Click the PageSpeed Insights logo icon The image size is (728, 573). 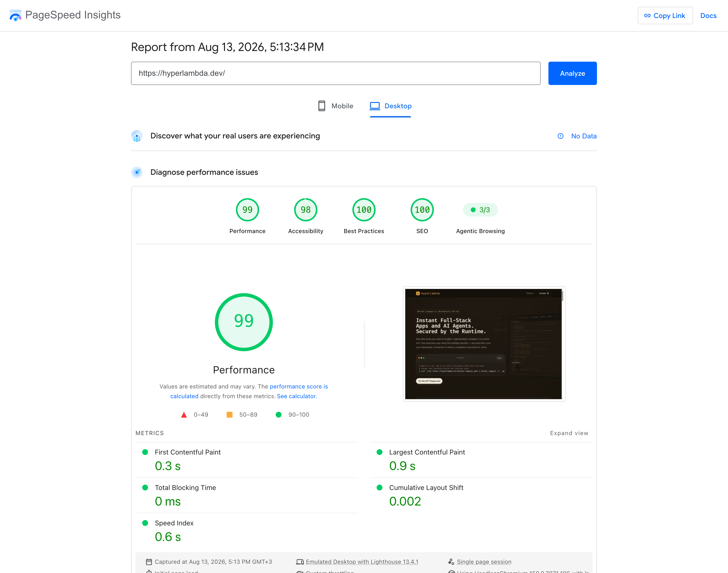pyautogui.click(x=16, y=16)
